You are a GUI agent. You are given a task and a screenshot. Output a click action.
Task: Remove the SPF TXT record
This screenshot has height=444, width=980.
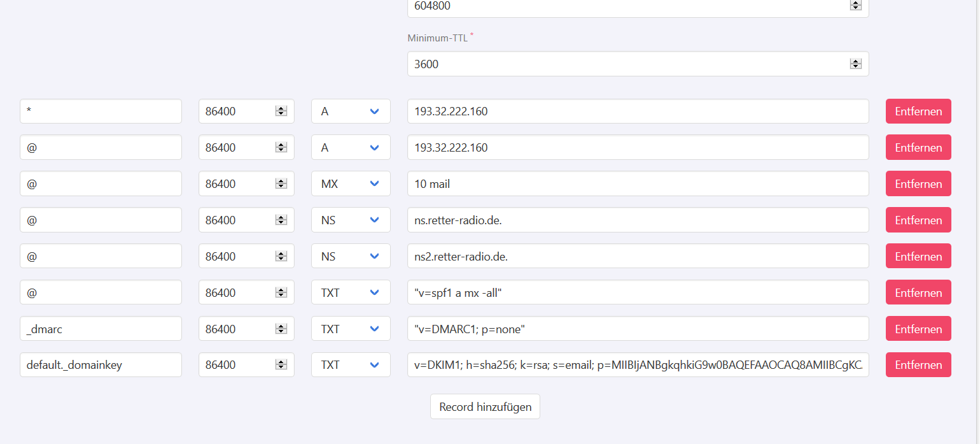click(918, 293)
